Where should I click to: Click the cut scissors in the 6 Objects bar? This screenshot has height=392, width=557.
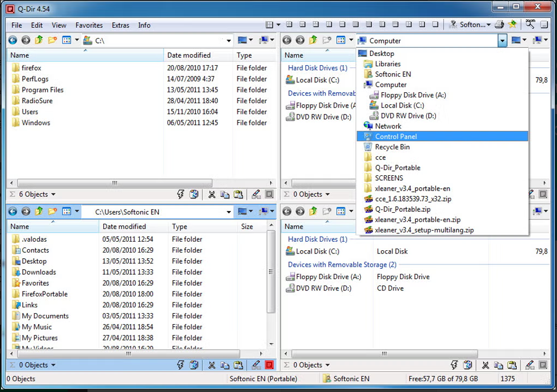(212, 194)
